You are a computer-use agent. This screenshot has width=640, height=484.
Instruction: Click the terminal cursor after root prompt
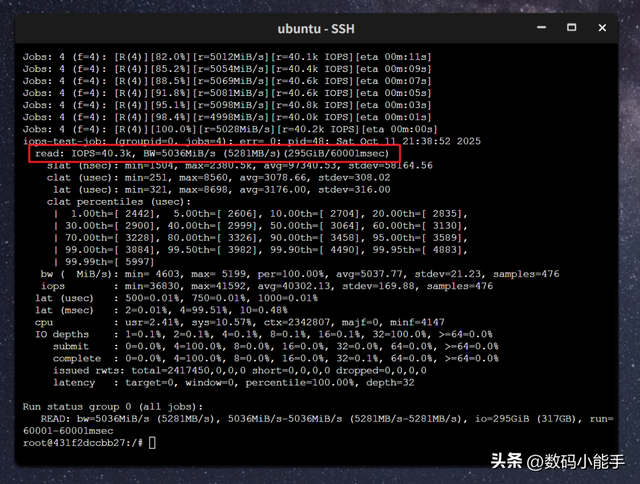pyautogui.click(x=152, y=443)
